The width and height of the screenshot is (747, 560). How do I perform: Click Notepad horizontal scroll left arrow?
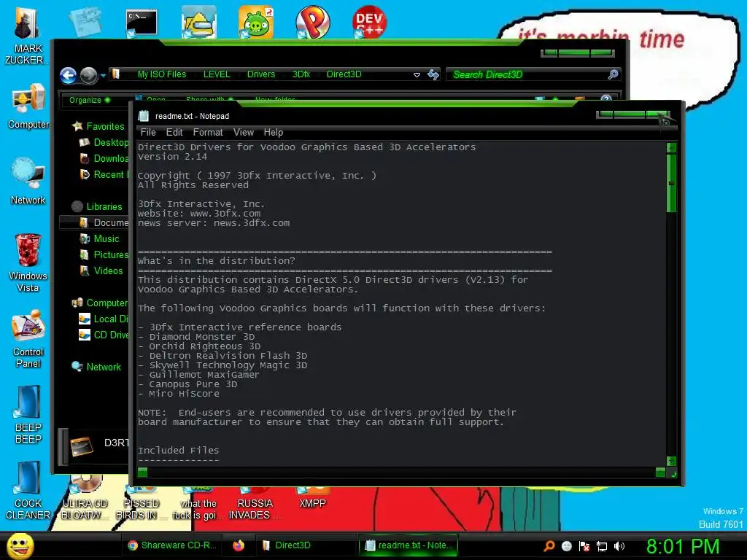[x=142, y=472]
